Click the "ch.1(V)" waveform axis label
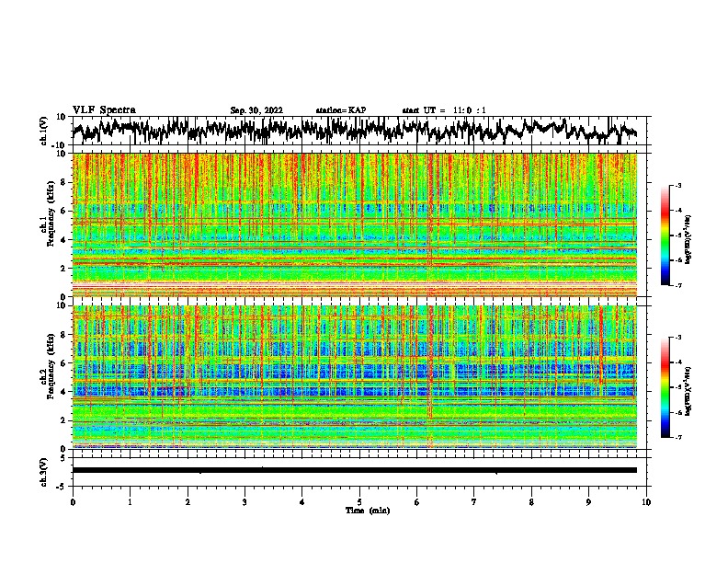 tap(44, 131)
